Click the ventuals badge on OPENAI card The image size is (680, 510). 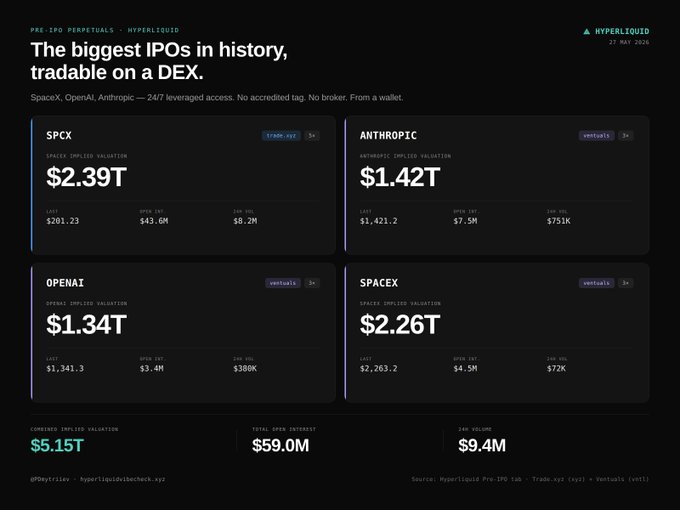(x=283, y=283)
